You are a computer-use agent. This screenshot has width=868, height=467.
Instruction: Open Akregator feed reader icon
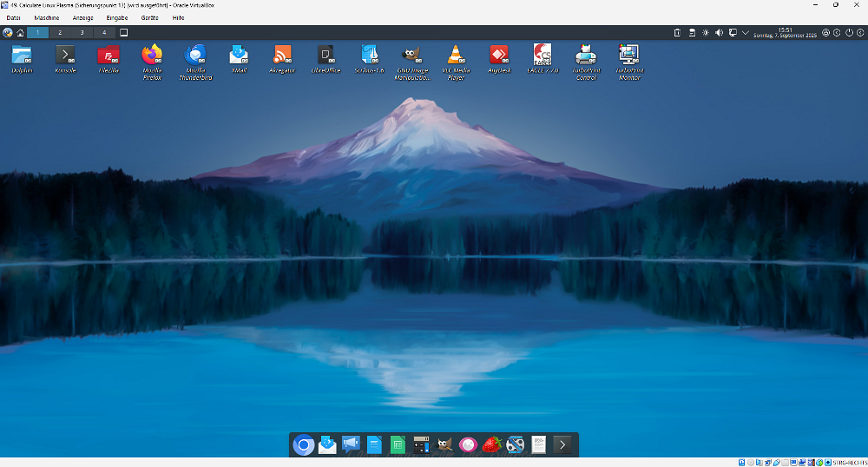click(282, 56)
